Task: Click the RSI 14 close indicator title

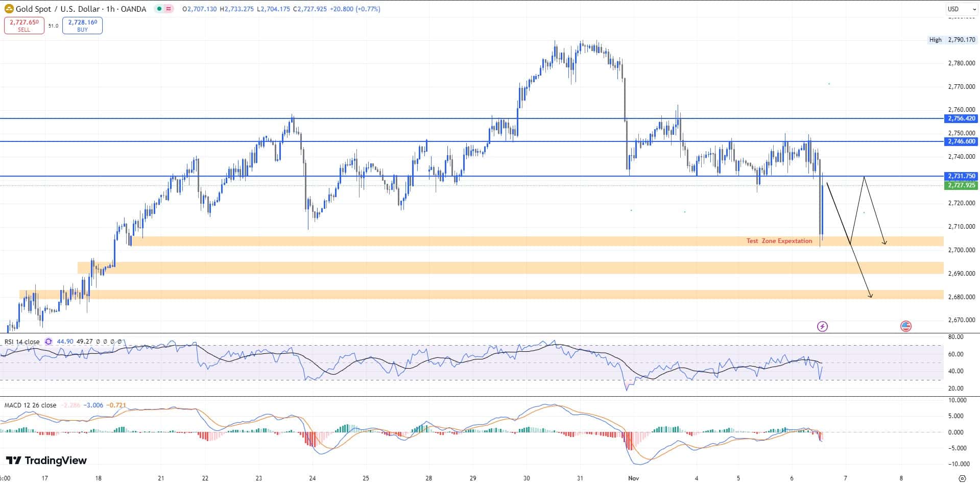Action: click(x=21, y=341)
